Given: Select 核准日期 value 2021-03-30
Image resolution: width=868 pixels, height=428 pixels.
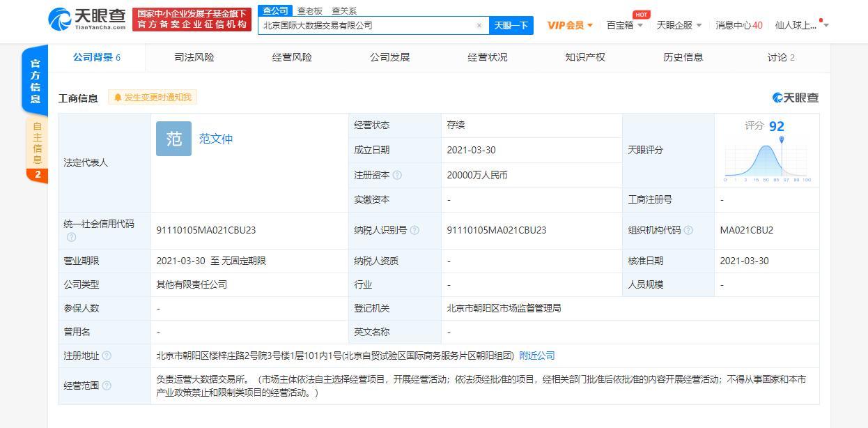Looking at the screenshot, I should 744,261.
